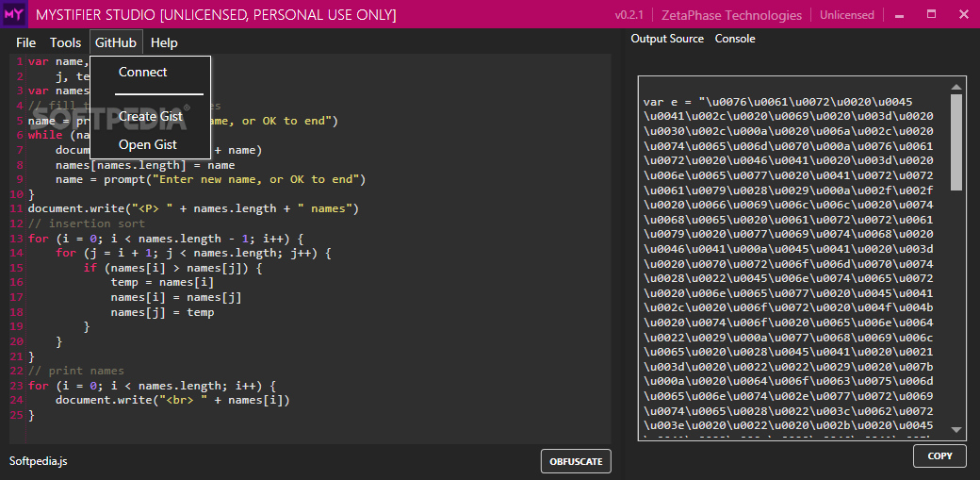The width and height of the screenshot is (980, 480).
Task: Click the Unlicensed status label
Action: pos(846,15)
